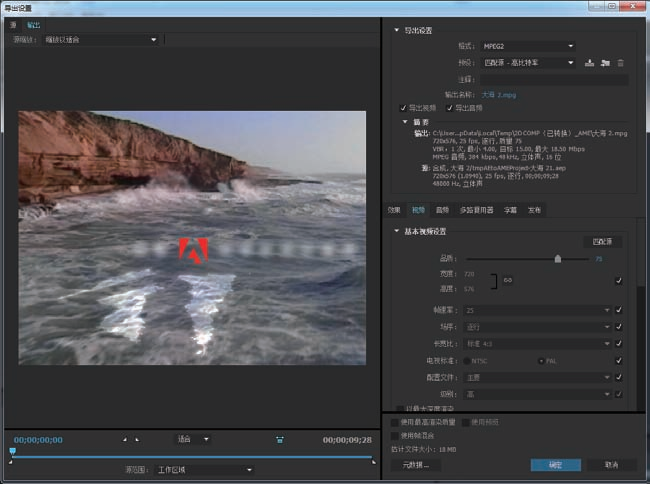Select the NTSC radio button
The width and height of the screenshot is (650, 484).
[467, 359]
